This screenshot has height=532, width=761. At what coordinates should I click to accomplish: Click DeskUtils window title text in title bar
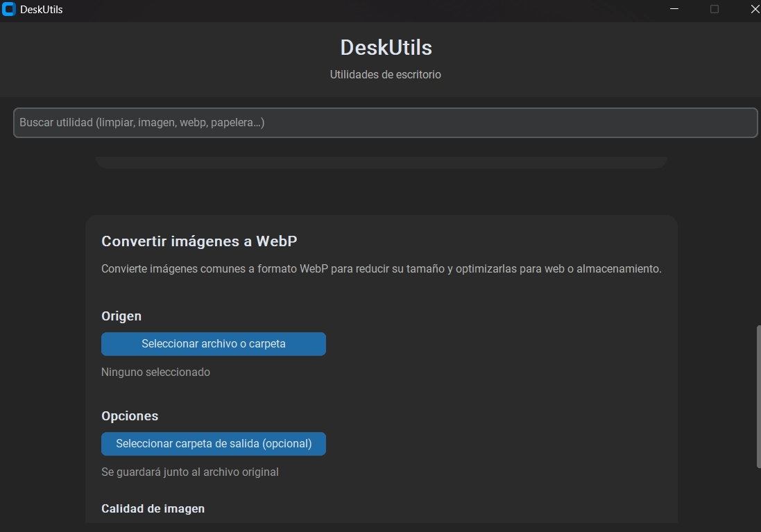click(42, 10)
